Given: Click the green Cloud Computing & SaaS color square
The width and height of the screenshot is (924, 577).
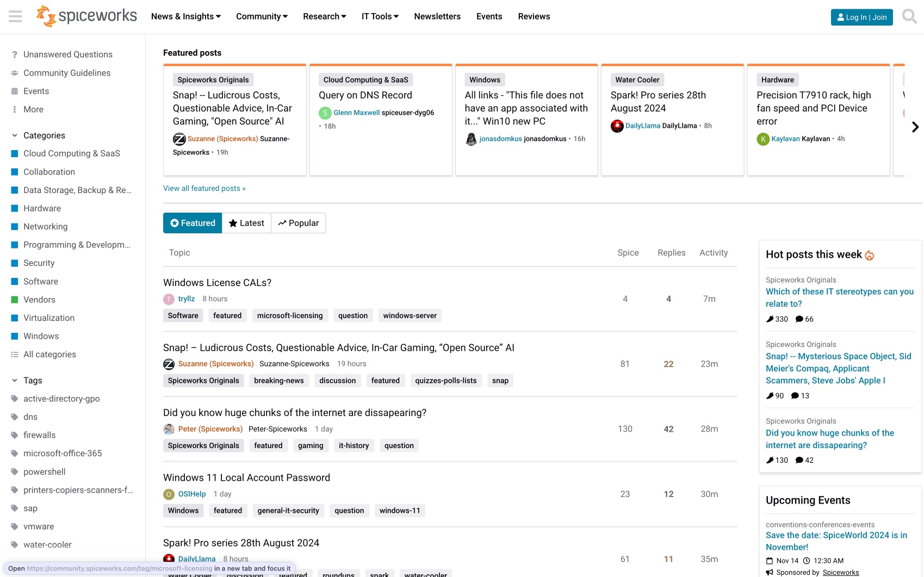Looking at the screenshot, I should [15, 153].
